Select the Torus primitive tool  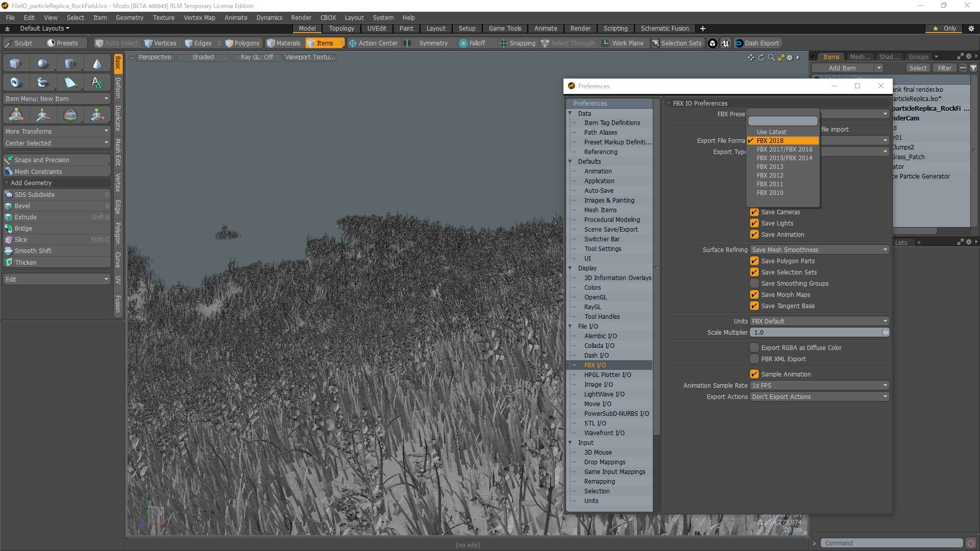tap(15, 83)
